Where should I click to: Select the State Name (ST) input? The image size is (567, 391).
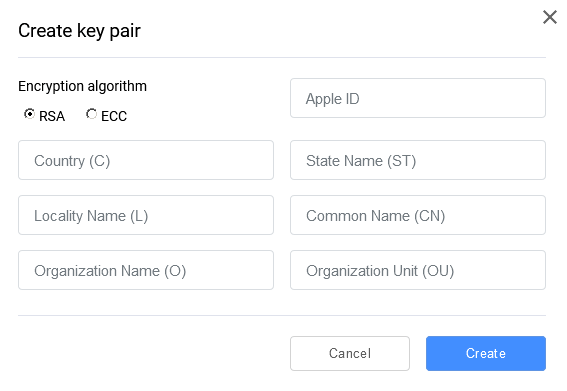pos(418,160)
